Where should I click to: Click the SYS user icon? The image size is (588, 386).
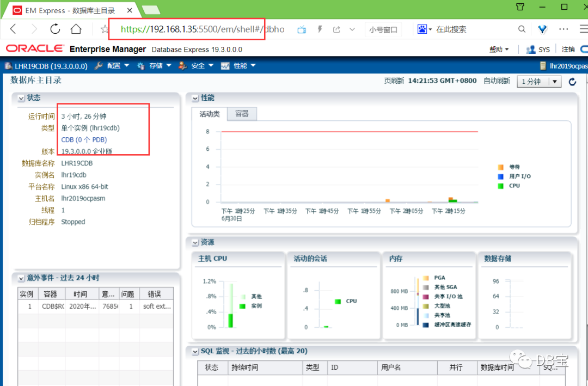531,49
